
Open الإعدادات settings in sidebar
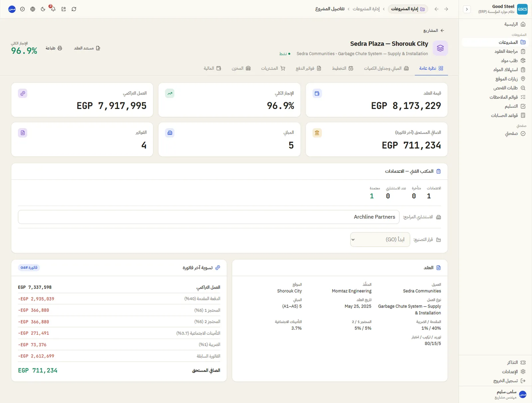495,372
